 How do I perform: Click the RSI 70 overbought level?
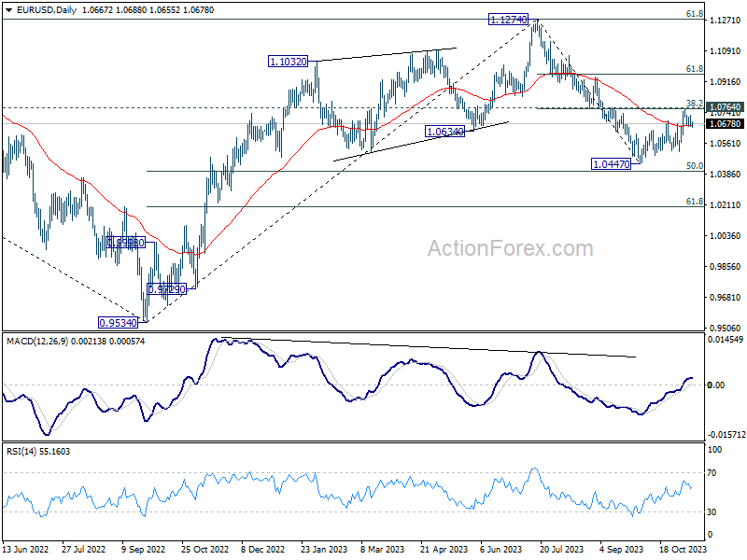pyautogui.click(x=712, y=473)
